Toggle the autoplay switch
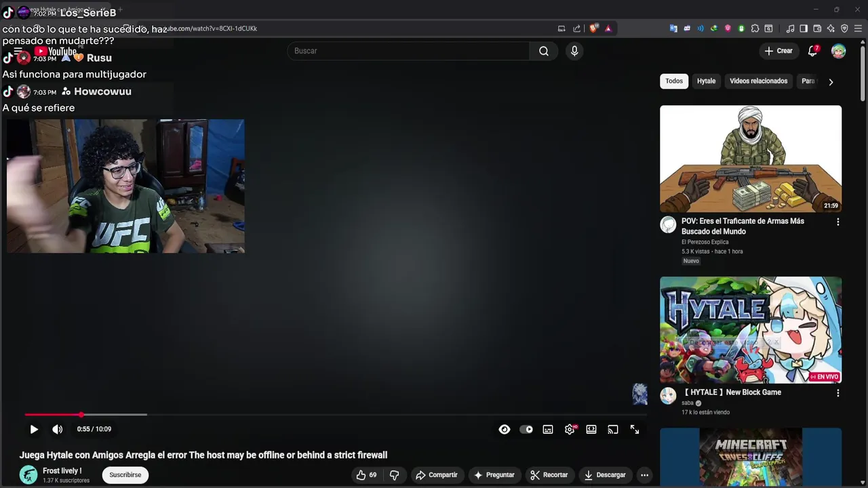Viewport: 868px width, 488px height. coord(526,429)
